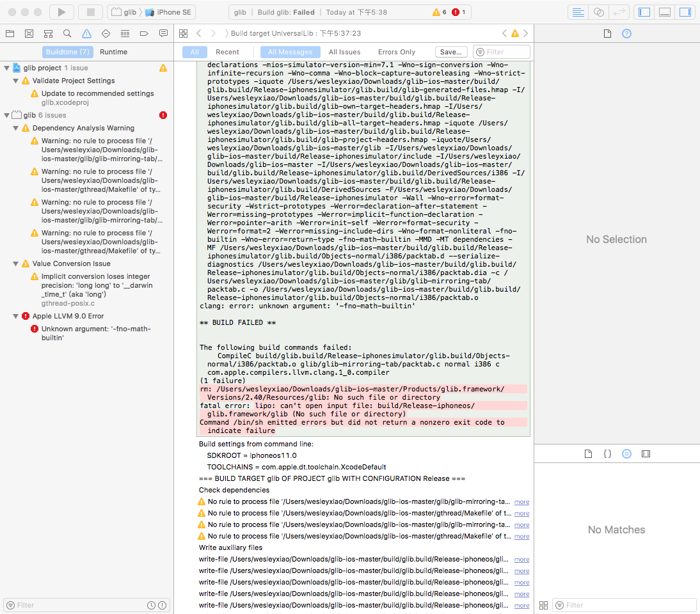Show the Object library
Screen dimensions: 700x614
627,454
